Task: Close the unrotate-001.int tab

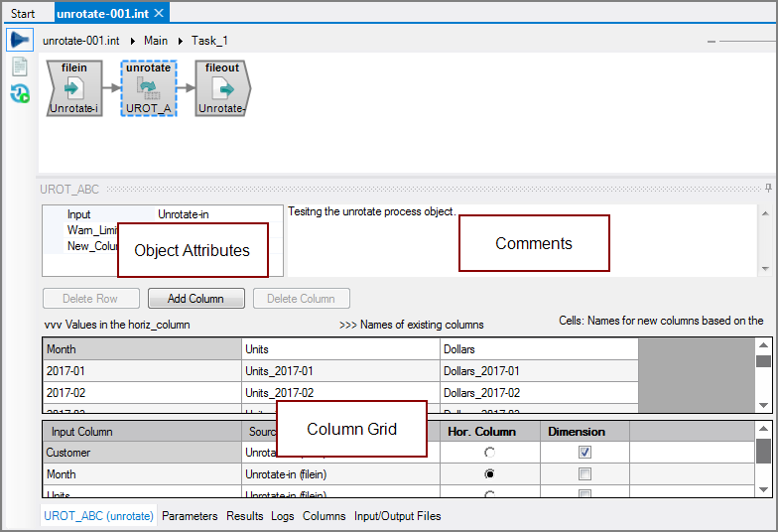Action: 159,13
